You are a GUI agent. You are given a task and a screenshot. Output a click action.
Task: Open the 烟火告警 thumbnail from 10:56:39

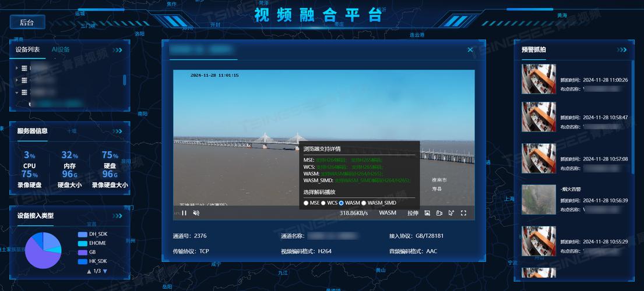click(x=539, y=200)
